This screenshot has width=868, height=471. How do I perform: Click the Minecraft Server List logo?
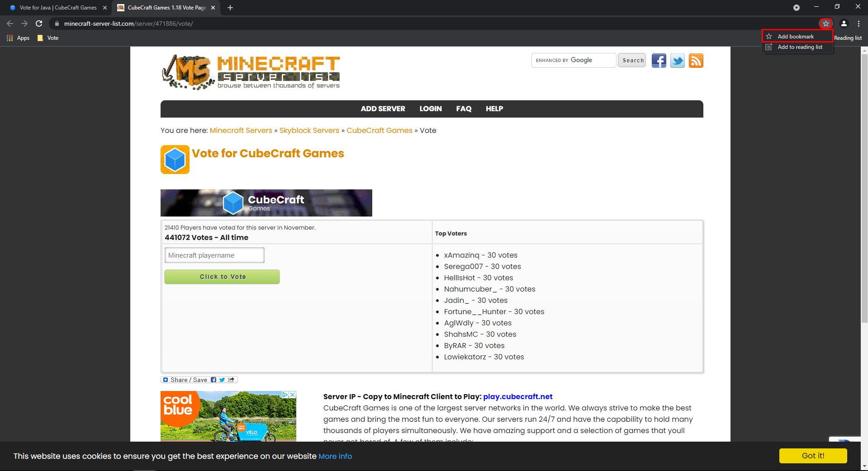(251, 72)
